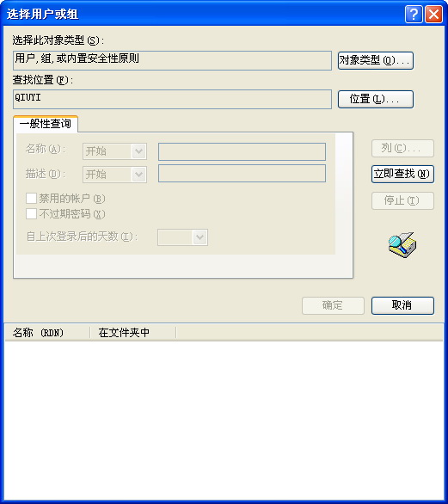This screenshot has width=448, height=504.
Task: Click the magnifier search animation icon
Action: point(402,244)
